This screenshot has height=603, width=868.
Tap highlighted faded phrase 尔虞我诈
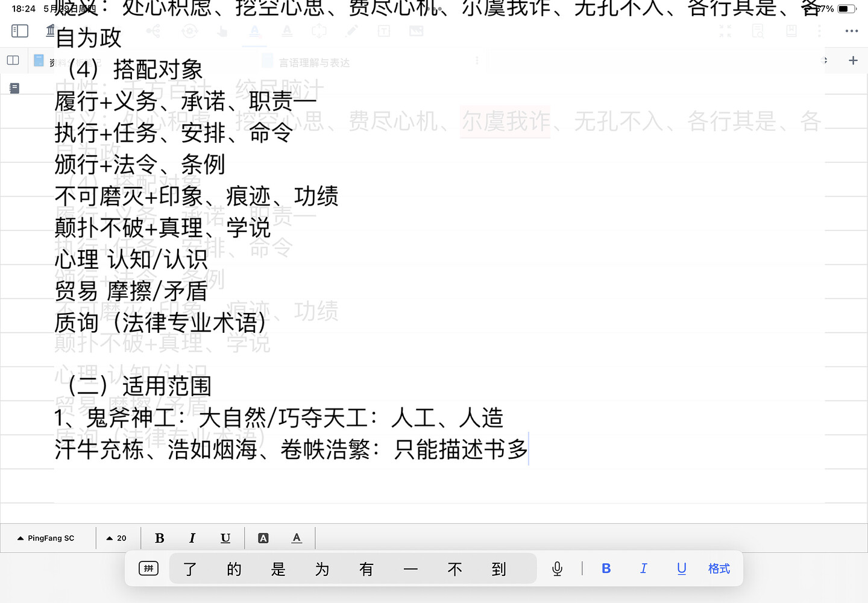(x=505, y=121)
